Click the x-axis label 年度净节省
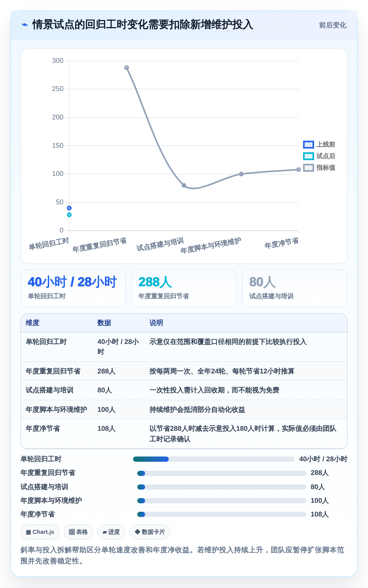Image resolution: width=368 pixels, height=588 pixels. coord(282,243)
